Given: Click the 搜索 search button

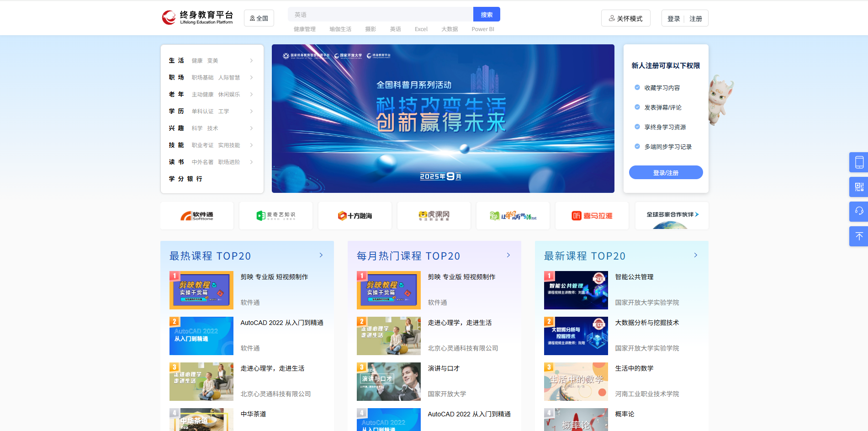Looking at the screenshot, I should pyautogui.click(x=486, y=14).
